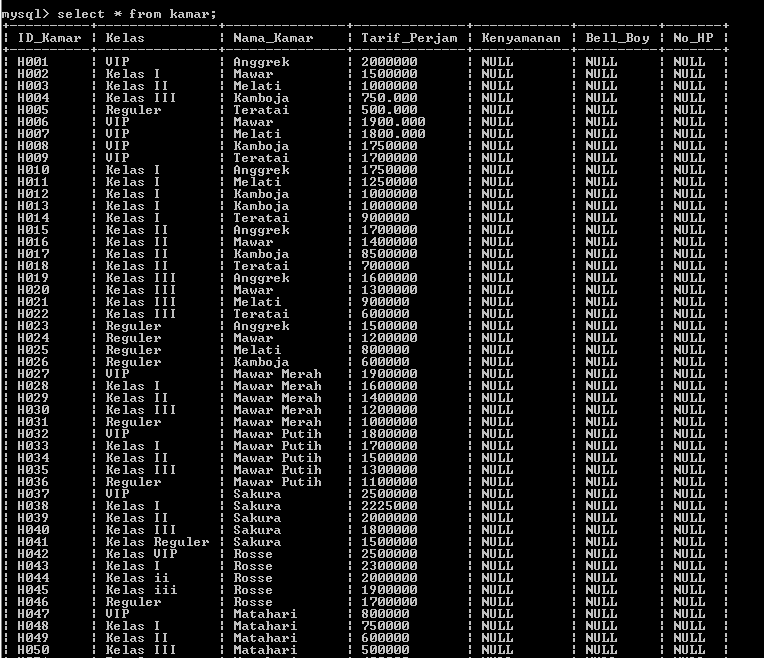Click the 500000 tariff in row H050
Image resolution: width=764 pixels, height=658 pixels.
385,650
